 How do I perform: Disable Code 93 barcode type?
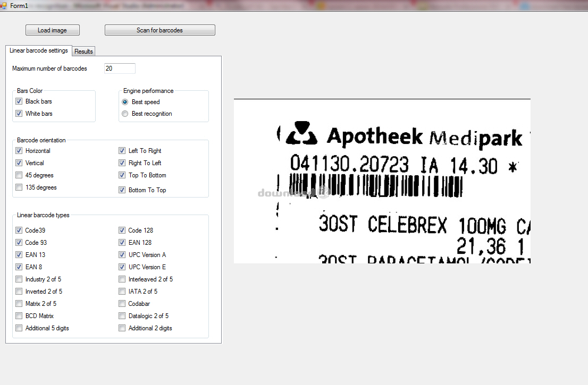tap(19, 243)
